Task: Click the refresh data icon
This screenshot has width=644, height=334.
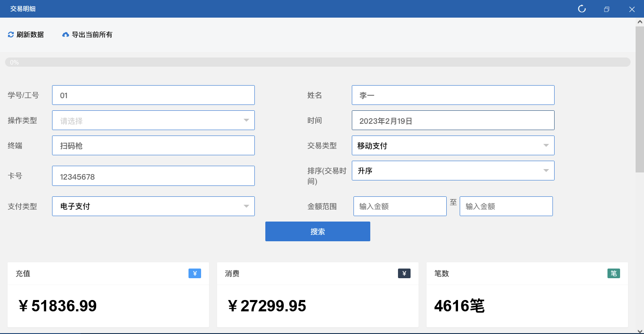Action: tap(11, 35)
